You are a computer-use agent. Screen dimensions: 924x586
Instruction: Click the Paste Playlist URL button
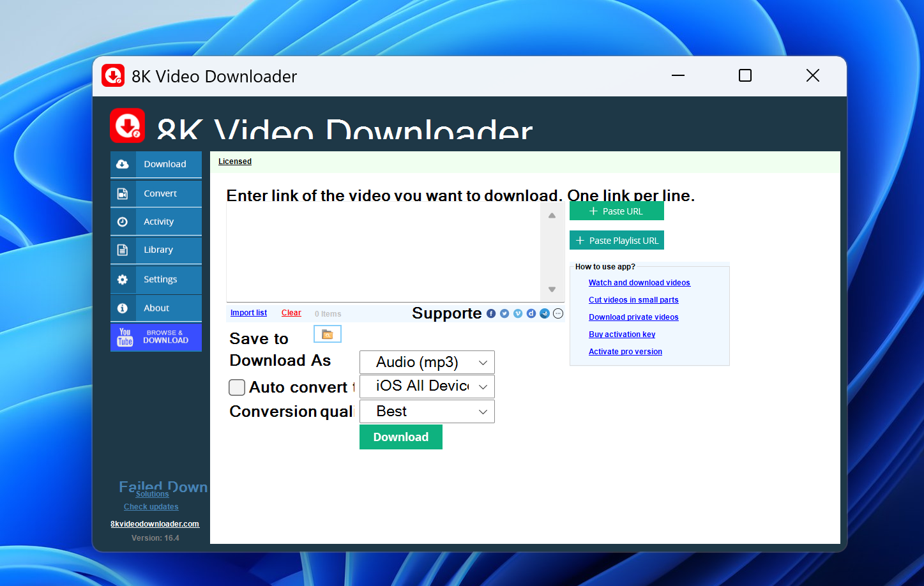[617, 240]
